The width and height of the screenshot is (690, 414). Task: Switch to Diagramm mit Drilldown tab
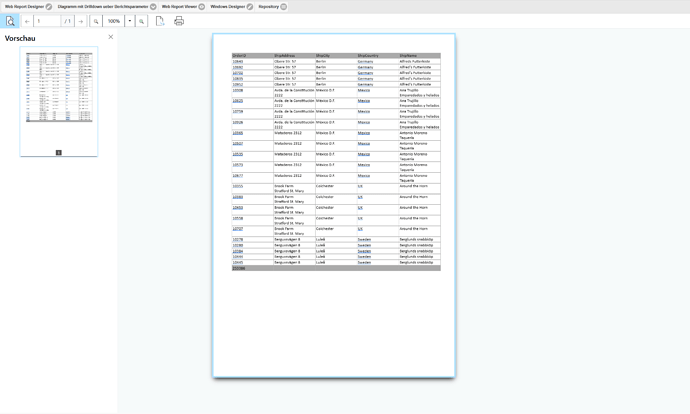pyautogui.click(x=103, y=6)
